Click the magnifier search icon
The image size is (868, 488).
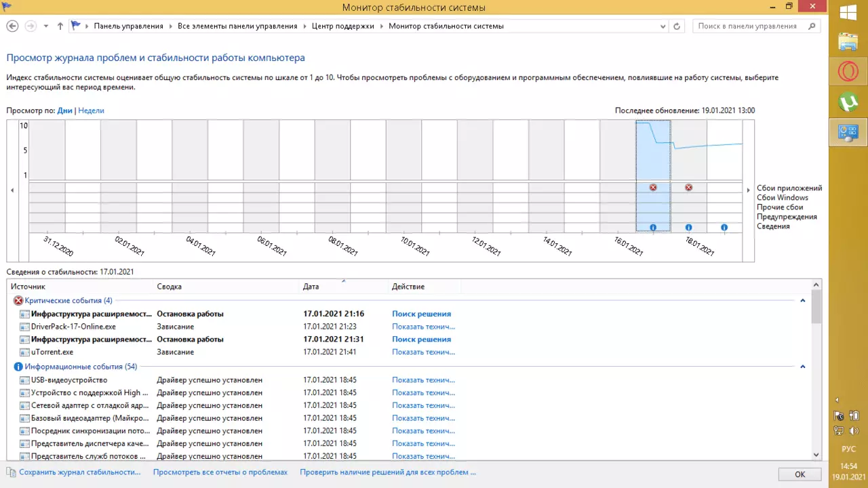point(812,26)
